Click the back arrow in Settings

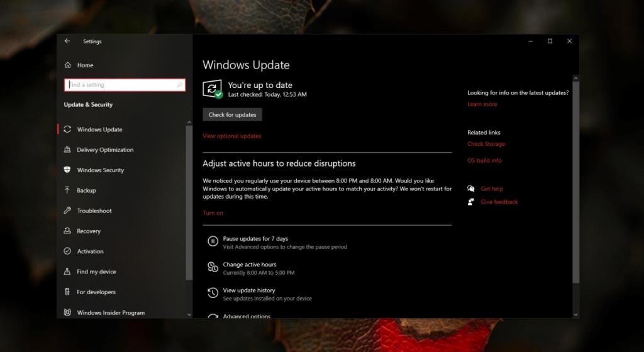(67, 41)
